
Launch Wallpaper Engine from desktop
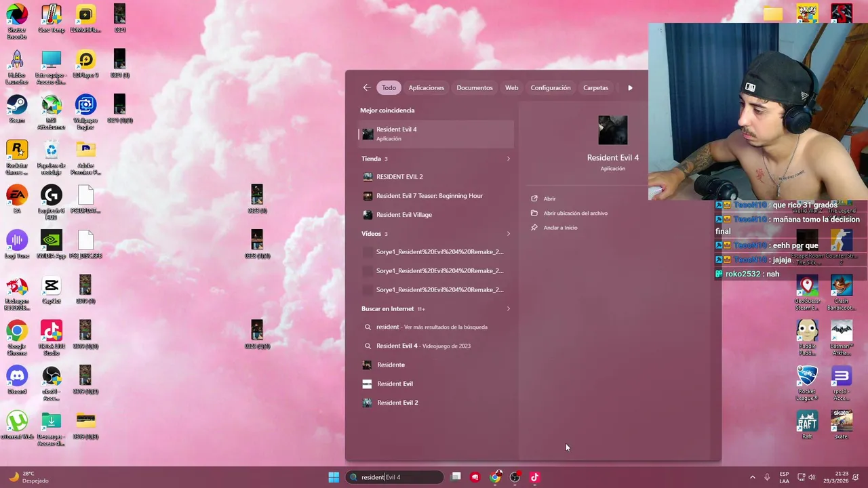click(x=85, y=113)
